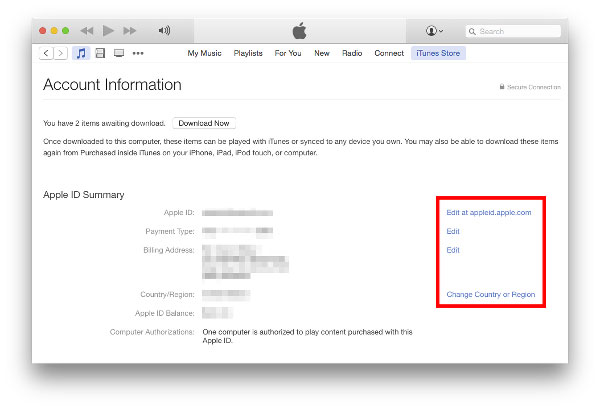Image resolution: width=600 pixels, height=409 pixels.
Task: Select the iTunes Store tab
Action: click(x=438, y=53)
